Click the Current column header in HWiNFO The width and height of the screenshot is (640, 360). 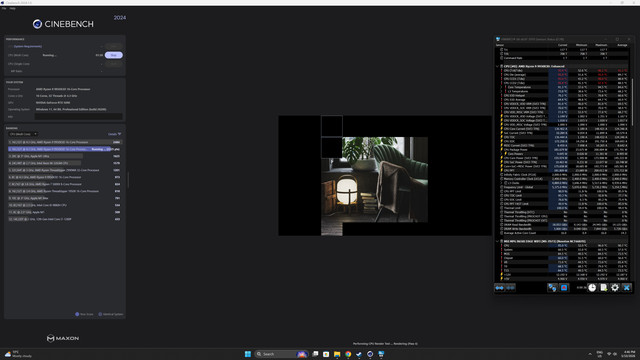coord(562,45)
